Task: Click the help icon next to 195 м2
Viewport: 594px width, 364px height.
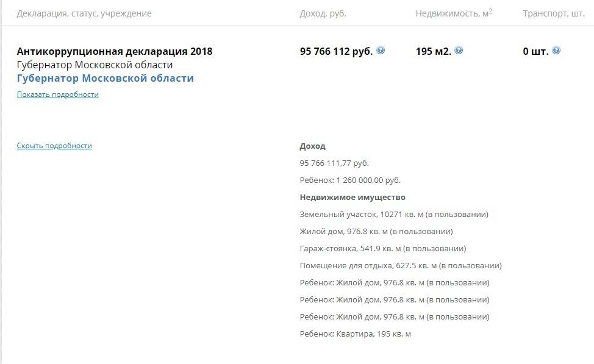Action: [x=459, y=51]
